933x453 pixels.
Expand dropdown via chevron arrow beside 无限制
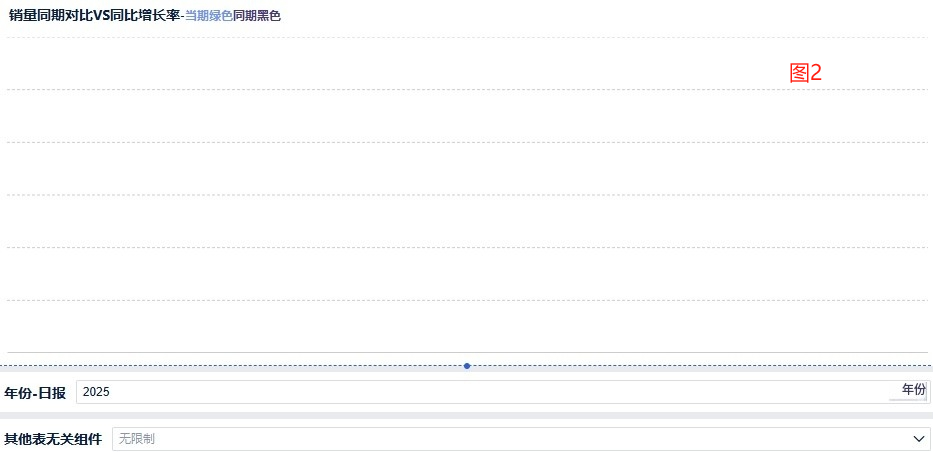click(919, 439)
